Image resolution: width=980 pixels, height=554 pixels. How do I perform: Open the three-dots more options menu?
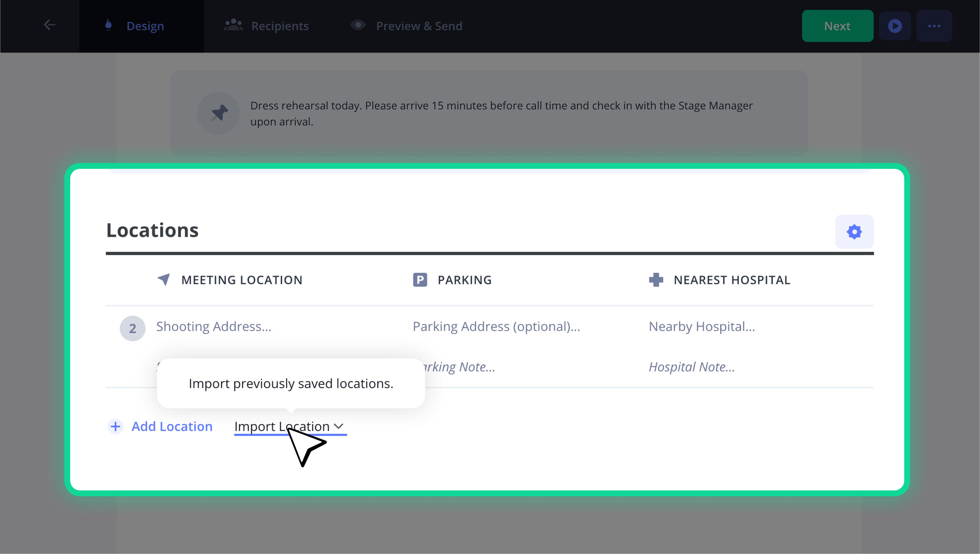[934, 26]
